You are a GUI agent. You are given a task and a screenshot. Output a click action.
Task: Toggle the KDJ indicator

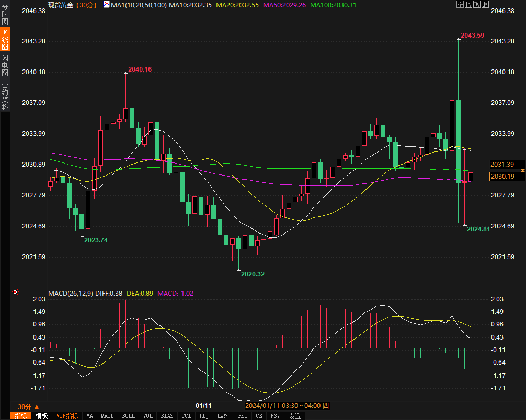(203, 416)
